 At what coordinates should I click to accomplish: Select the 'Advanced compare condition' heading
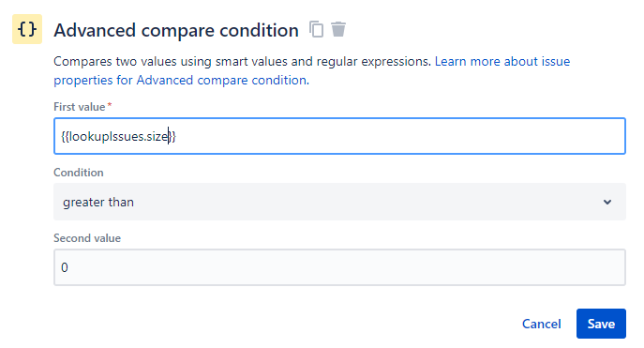coord(176,30)
